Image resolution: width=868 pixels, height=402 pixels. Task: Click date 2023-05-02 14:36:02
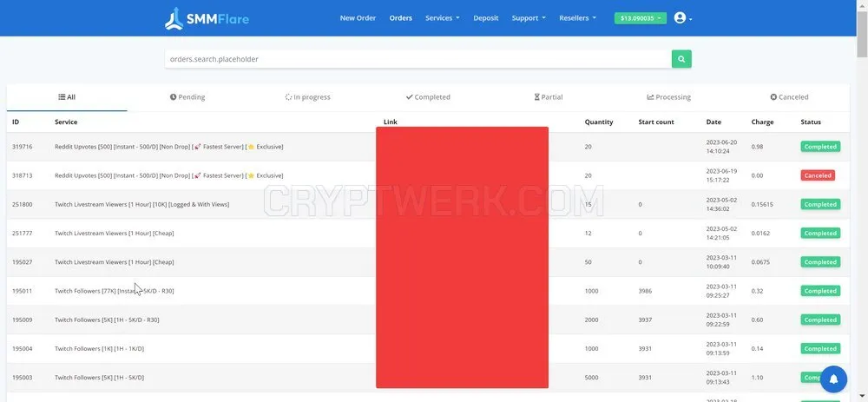click(x=721, y=204)
